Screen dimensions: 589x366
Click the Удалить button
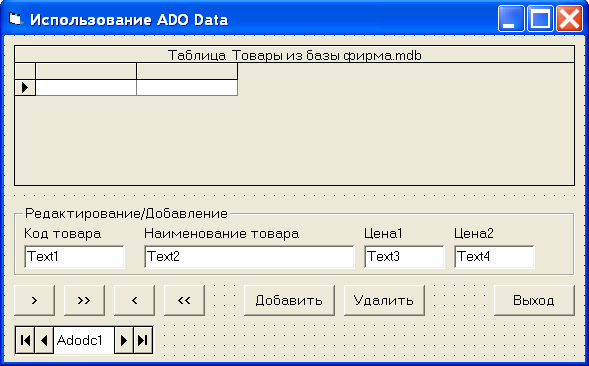[x=384, y=300]
